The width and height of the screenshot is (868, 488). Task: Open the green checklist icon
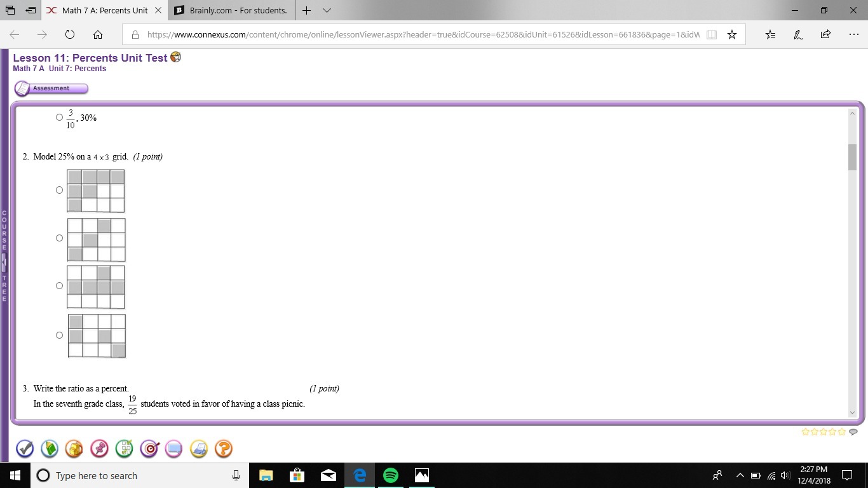(124, 449)
